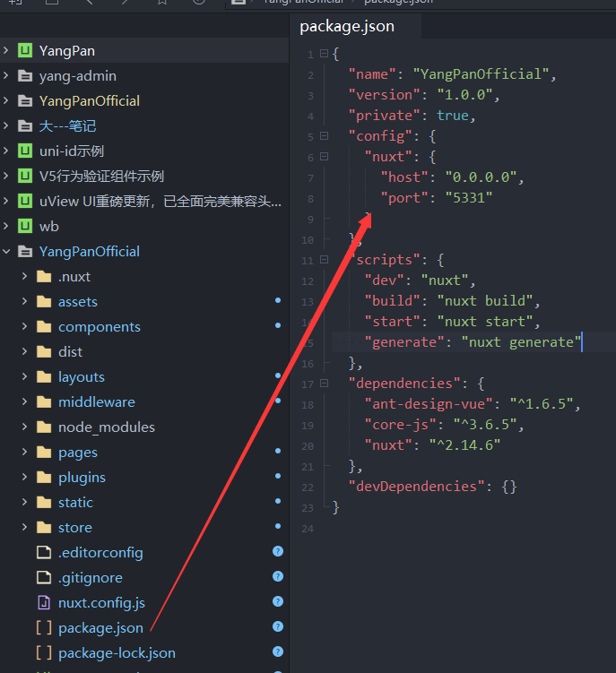Collapse the opened YangPanOfficial project chevron
Viewport: 616px width, 673px height.
coord(6,252)
